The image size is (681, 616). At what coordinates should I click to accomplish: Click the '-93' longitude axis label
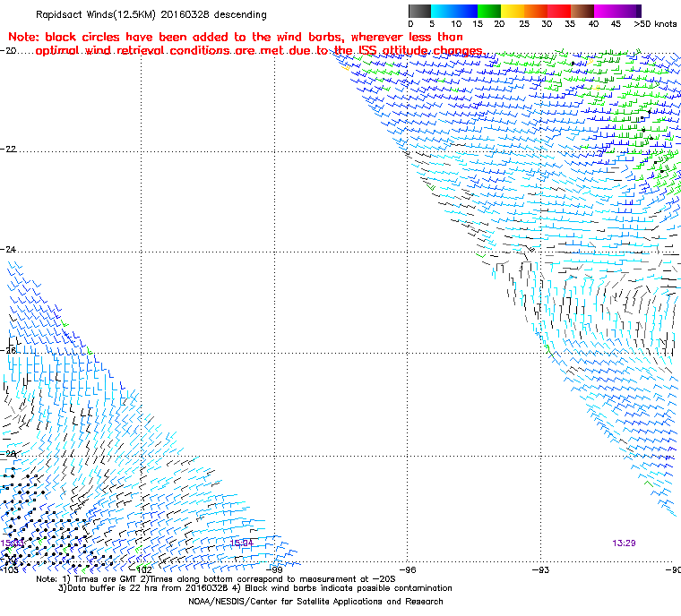pos(540,569)
